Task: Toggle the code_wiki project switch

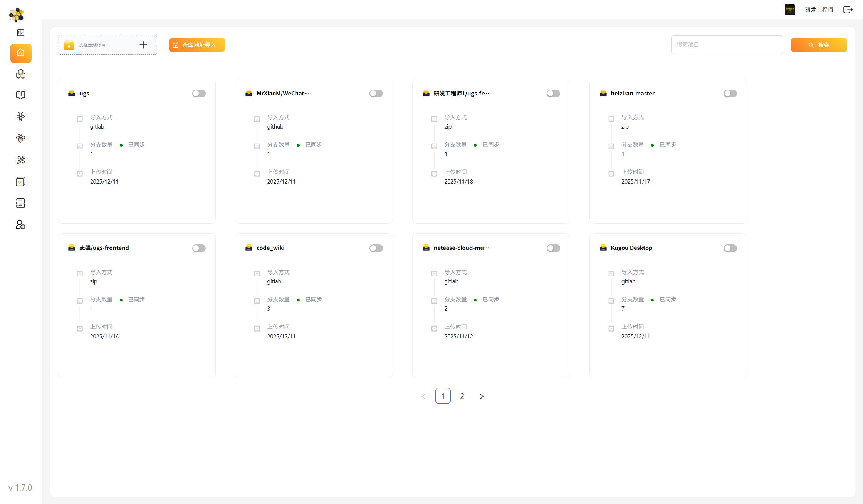Action: tap(376, 248)
